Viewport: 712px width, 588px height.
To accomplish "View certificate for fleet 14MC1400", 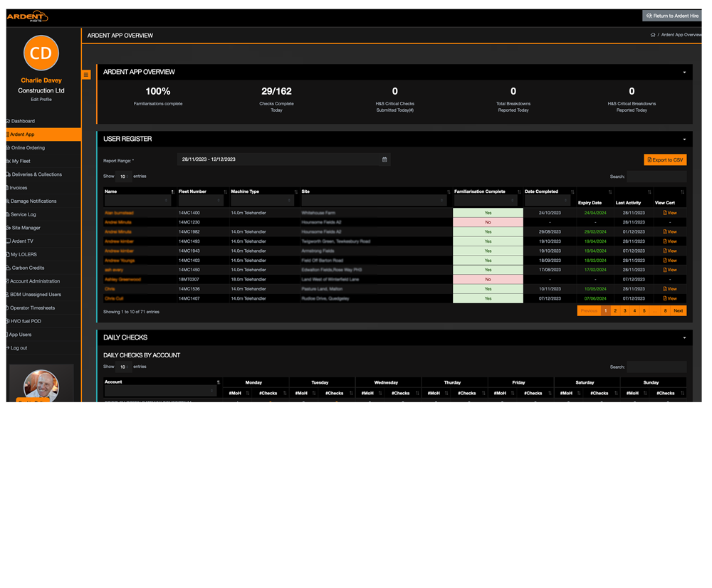I will click(670, 213).
